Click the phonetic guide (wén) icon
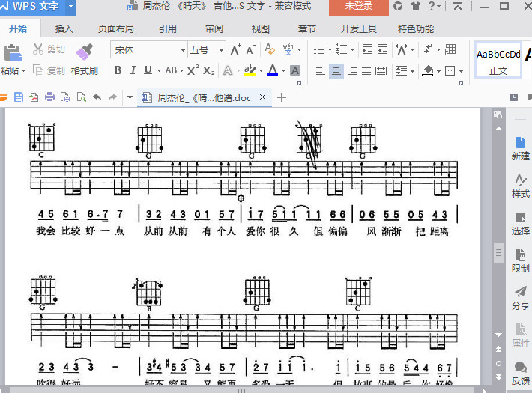This screenshot has height=393, width=532. [x=288, y=49]
